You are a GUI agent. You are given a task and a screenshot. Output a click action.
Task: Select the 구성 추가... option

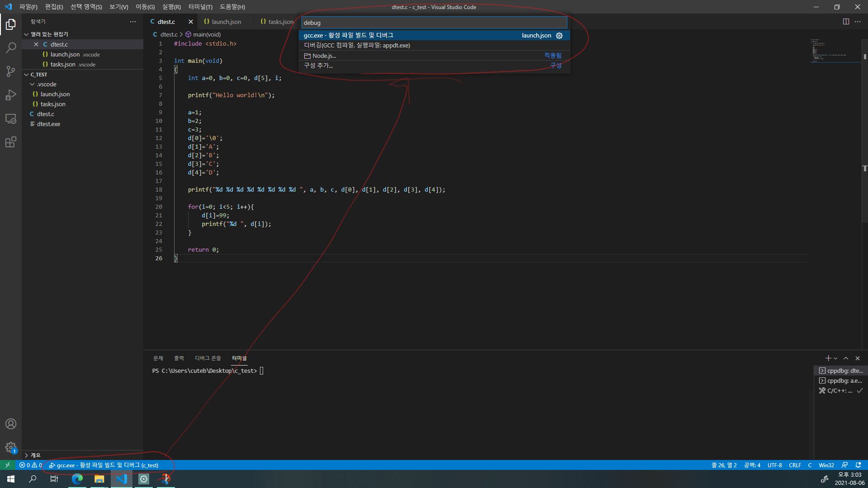point(318,66)
